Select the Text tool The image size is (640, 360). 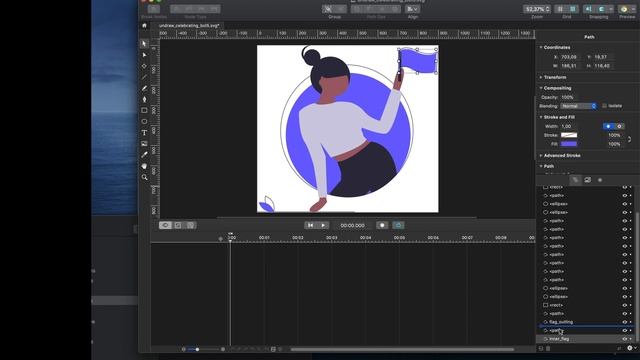click(144, 133)
